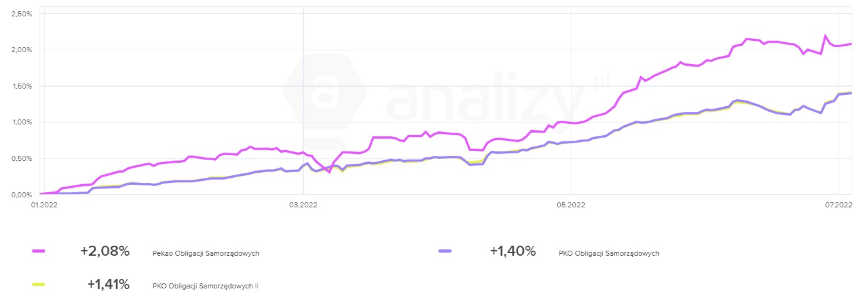Select the PKO Obligacji Samorządowych legend label
868x306 pixels.
click(x=608, y=253)
